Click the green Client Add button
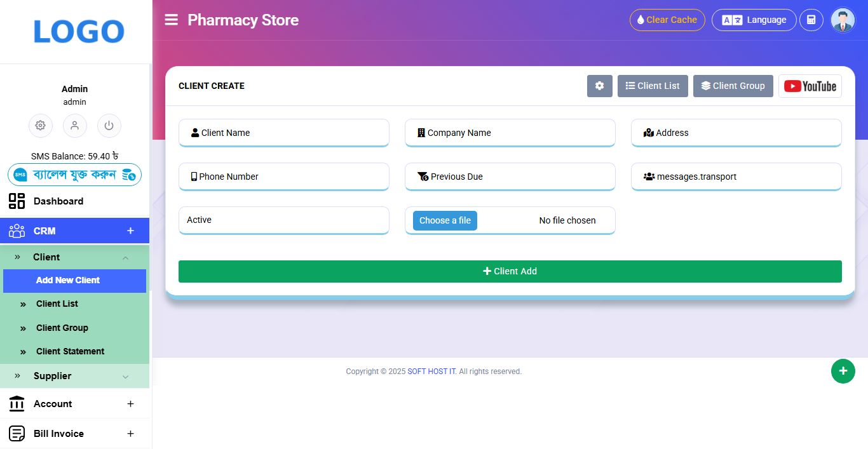The image size is (868, 449). [x=510, y=271]
